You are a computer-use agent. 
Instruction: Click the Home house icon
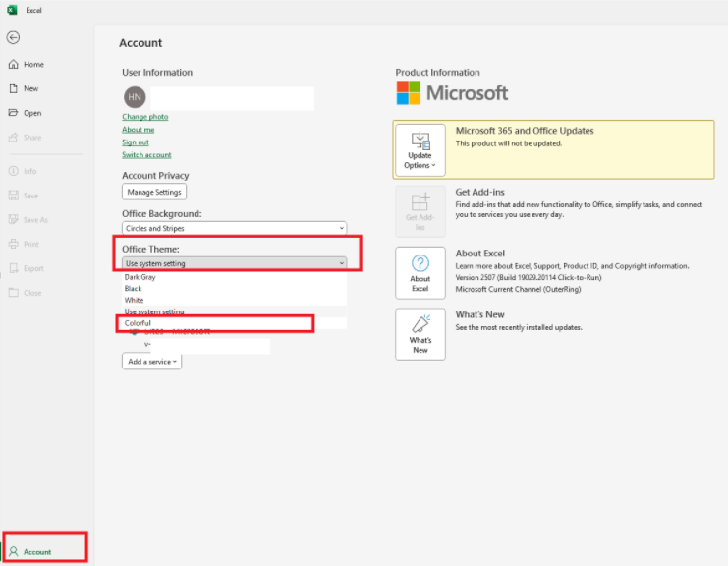(x=14, y=64)
